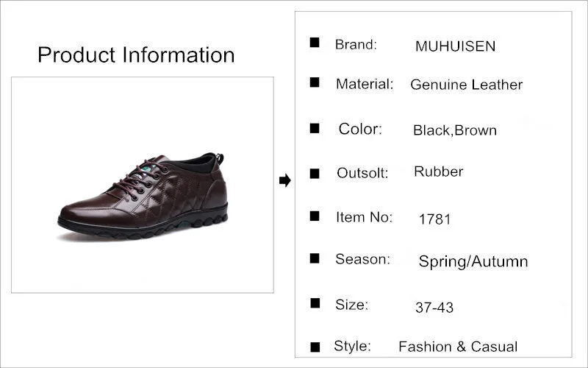Click the square bullet beside Style

coord(315,347)
